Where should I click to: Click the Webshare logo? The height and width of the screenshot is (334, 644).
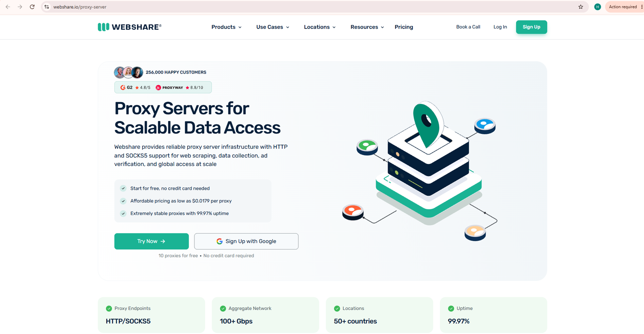(x=130, y=27)
